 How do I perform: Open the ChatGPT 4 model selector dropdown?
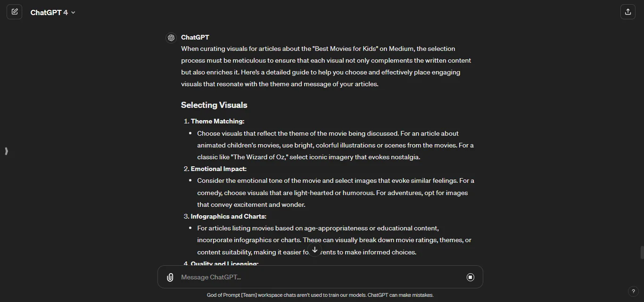53,12
